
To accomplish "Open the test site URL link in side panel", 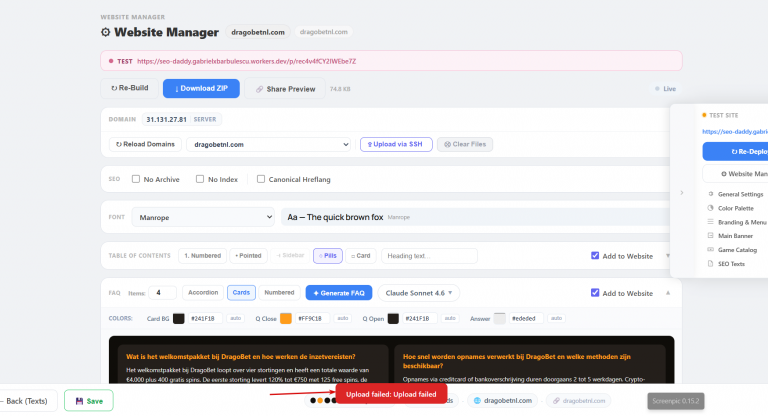I will 735,132.
